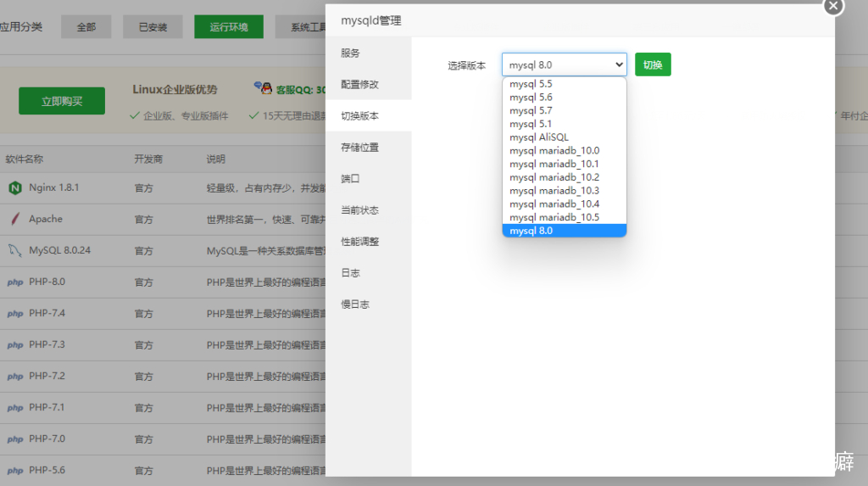The height and width of the screenshot is (486, 868).
Task: Open the 端口 tab
Action: pyautogui.click(x=369, y=178)
